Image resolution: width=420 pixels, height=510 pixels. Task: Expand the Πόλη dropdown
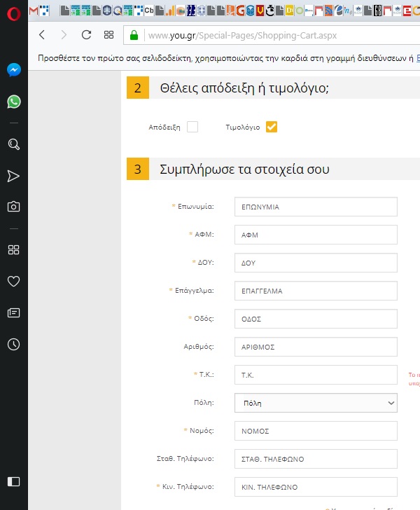tap(315, 403)
